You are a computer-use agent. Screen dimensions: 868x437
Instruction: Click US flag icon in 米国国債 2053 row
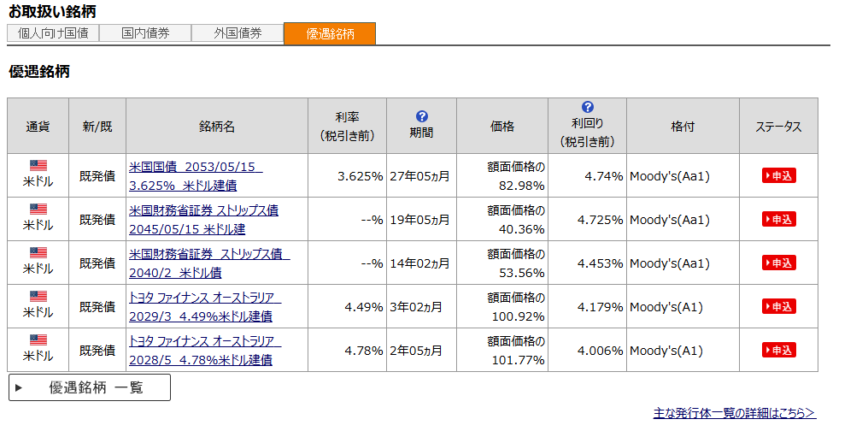click(x=38, y=166)
